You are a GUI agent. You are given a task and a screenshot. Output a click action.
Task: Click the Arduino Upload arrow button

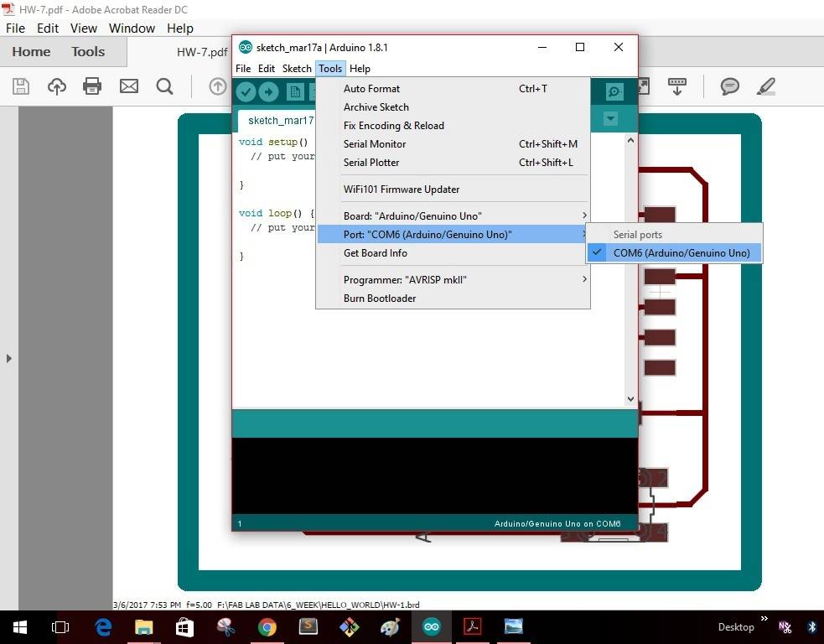coord(268,92)
